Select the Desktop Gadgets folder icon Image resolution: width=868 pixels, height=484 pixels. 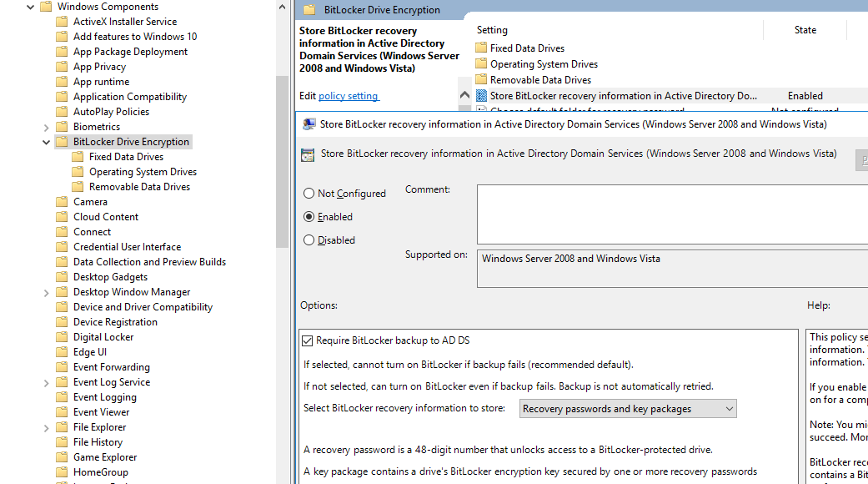tap(62, 277)
